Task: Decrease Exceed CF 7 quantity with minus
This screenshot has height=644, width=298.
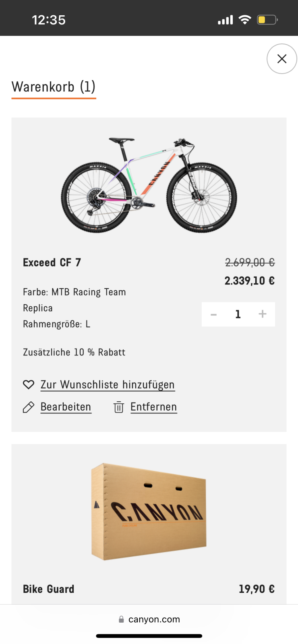Action: click(214, 314)
